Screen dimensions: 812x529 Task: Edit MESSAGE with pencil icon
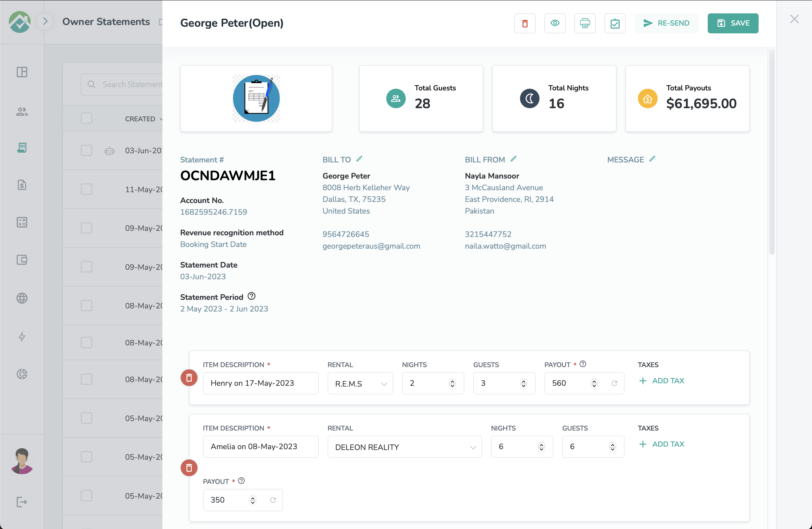(652, 159)
